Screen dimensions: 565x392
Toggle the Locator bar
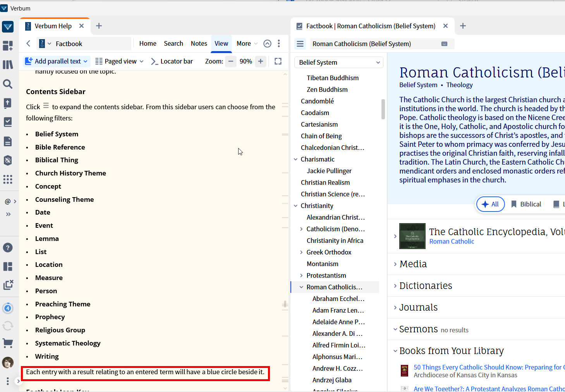tap(172, 61)
